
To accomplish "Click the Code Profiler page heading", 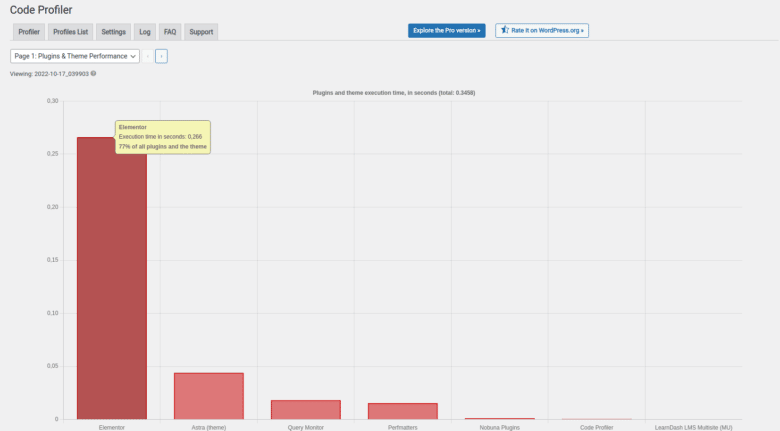I will 41,10.
